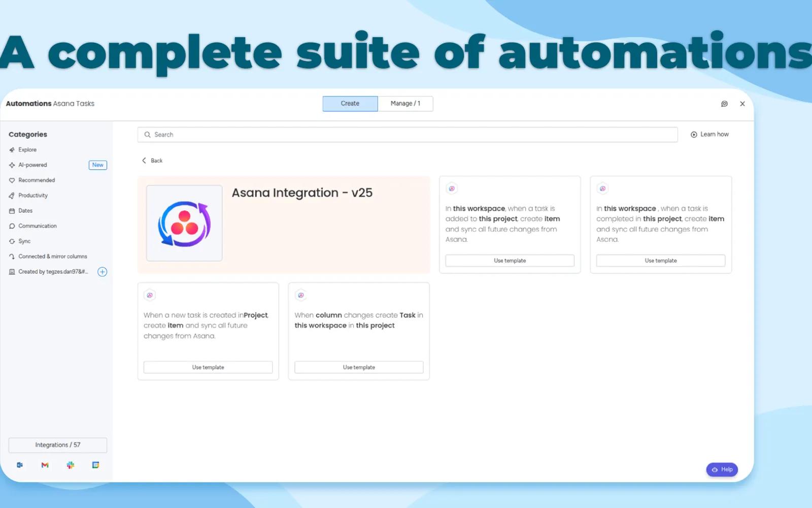The image size is (812, 508).
Task: Click Asana icon on column changes card
Action: (301, 295)
